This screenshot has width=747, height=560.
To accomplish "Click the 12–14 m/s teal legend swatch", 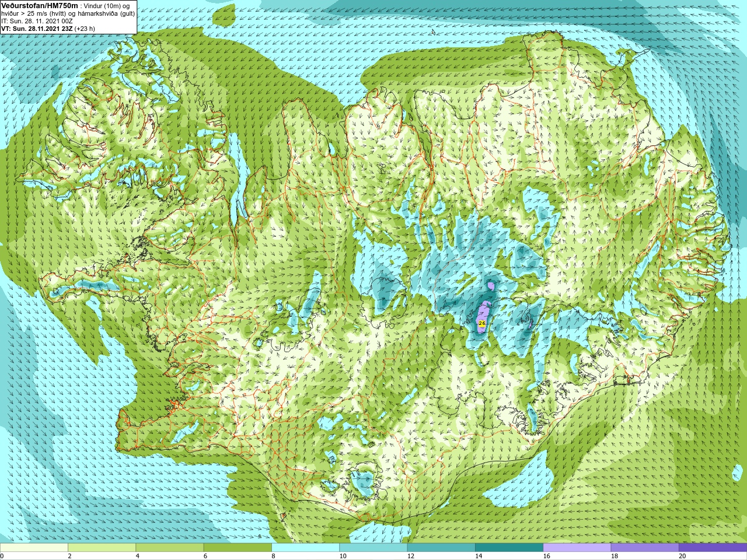I will [x=441, y=548].
